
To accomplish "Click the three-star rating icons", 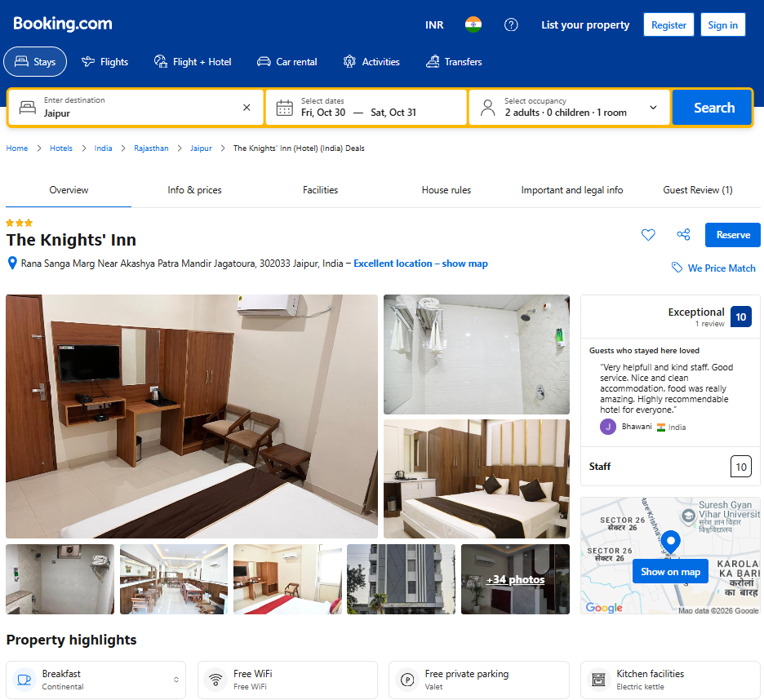I will [x=19, y=223].
